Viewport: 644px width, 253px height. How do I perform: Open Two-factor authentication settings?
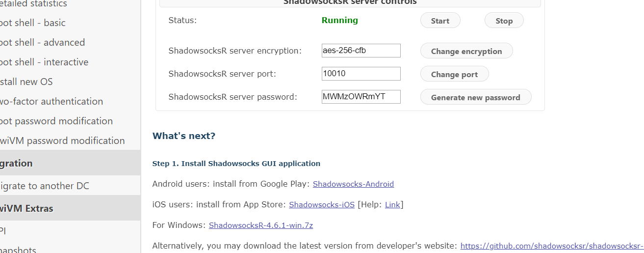coord(51,102)
